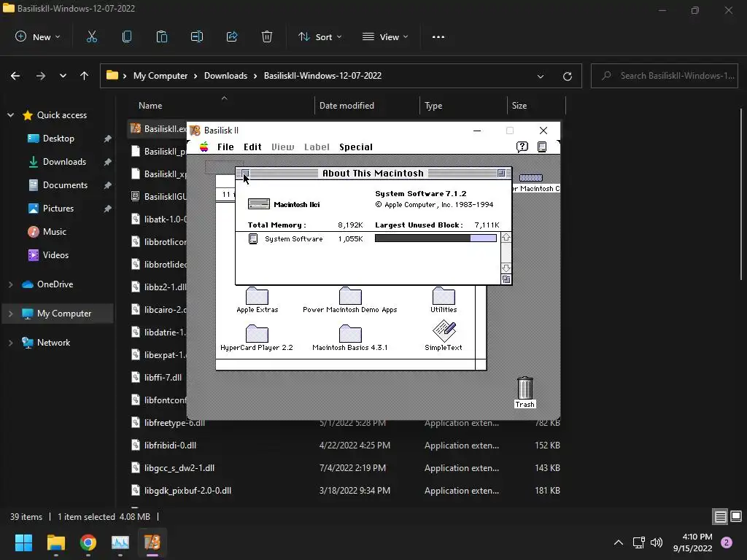Viewport: 747px width, 560px height.
Task: Expand the address bar history dropdown
Action: [541, 76]
